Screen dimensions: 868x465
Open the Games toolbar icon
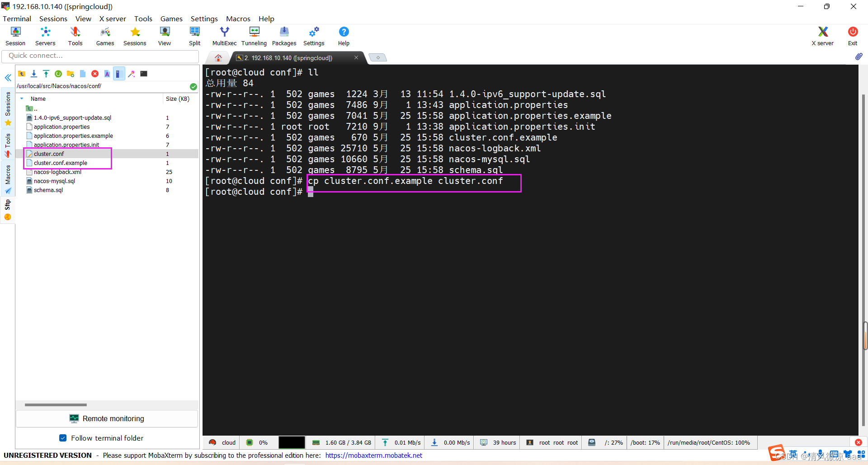coord(105,36)
